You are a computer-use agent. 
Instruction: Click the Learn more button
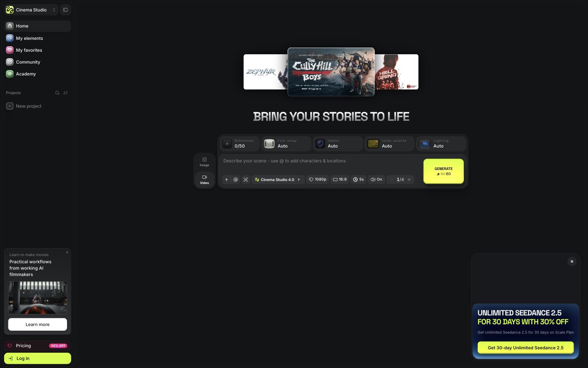click(x=37, y=324)
